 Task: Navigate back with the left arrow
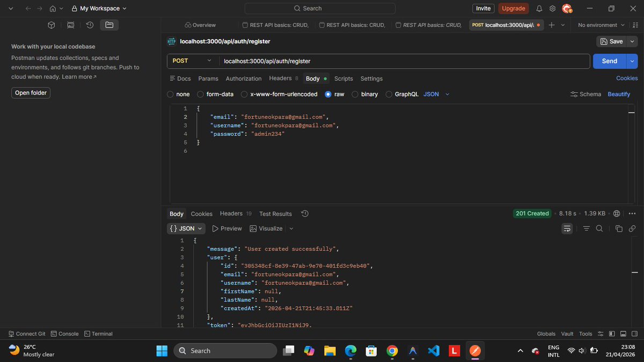coord(28,9)
